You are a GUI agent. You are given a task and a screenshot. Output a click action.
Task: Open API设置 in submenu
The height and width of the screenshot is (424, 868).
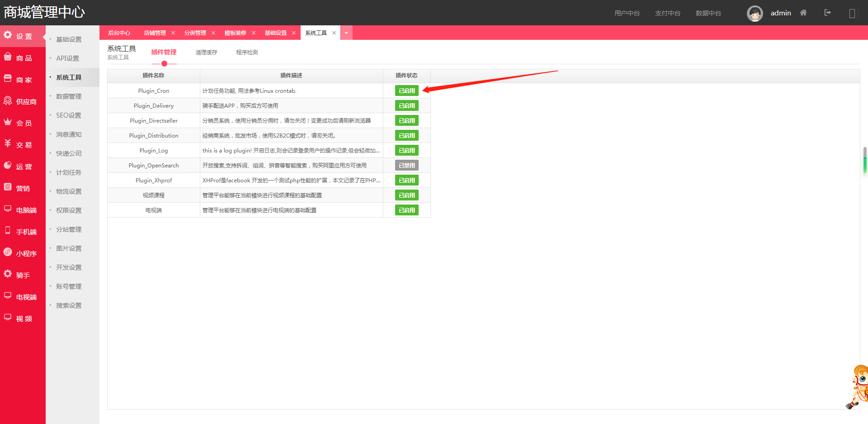click(67, 58)
